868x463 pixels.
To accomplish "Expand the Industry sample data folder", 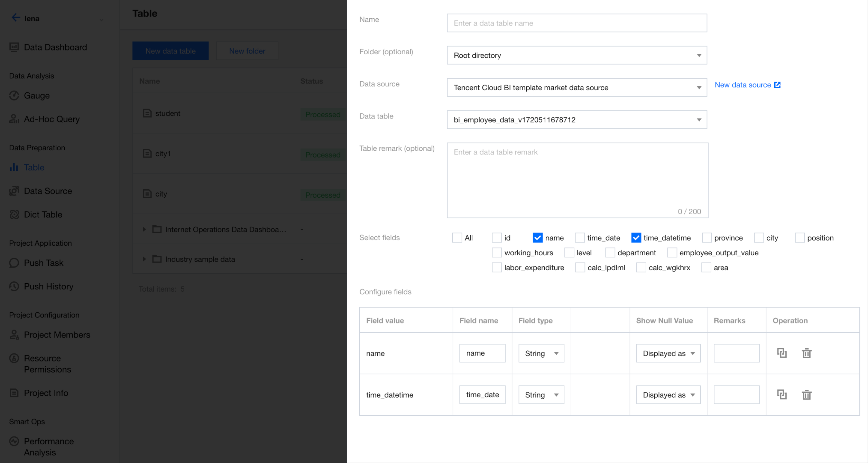I will coord(144,259).
